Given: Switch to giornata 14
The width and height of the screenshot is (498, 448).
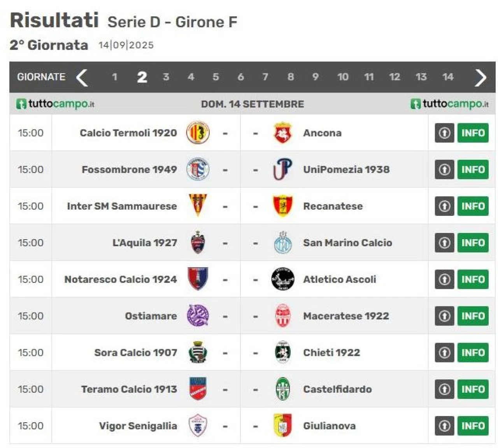Looking at the screenshot, I should (x=448, y=77).
